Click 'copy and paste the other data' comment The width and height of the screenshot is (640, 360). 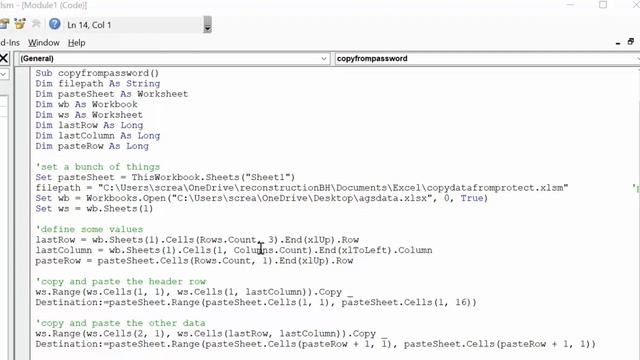pyautogui.click(x=120, y=323)
